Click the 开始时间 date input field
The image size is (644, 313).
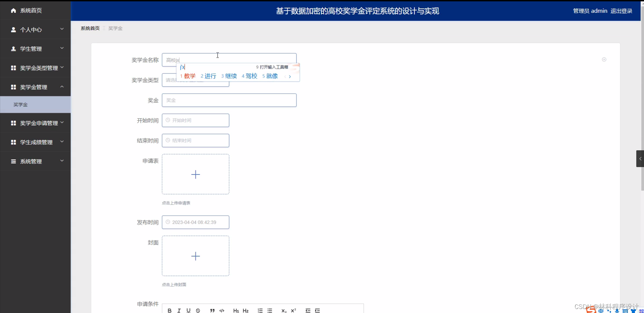click(x=195, y=120)
